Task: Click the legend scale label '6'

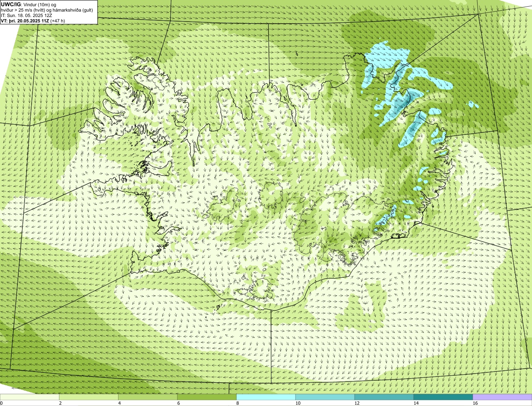Action: [178, 403]
